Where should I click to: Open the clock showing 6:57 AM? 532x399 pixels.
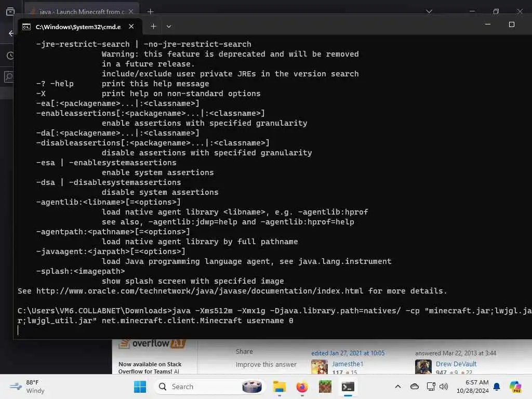(x=473, y=387)
